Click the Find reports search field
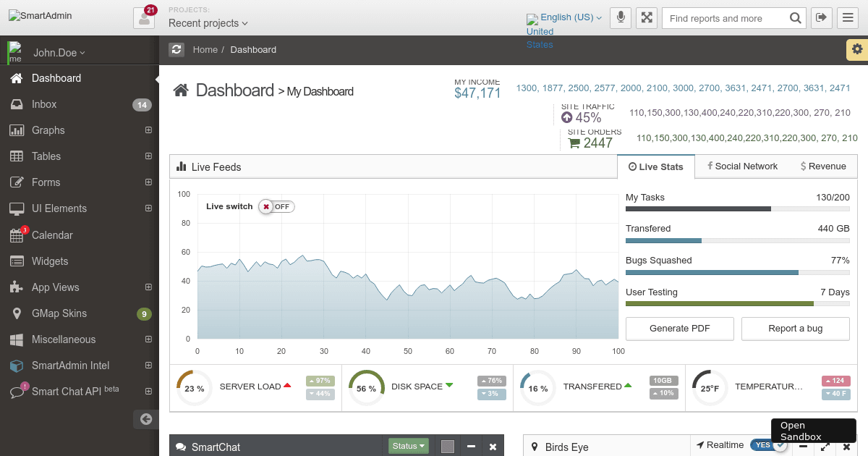This screenshot has height=456, width=868. (725, 18)
